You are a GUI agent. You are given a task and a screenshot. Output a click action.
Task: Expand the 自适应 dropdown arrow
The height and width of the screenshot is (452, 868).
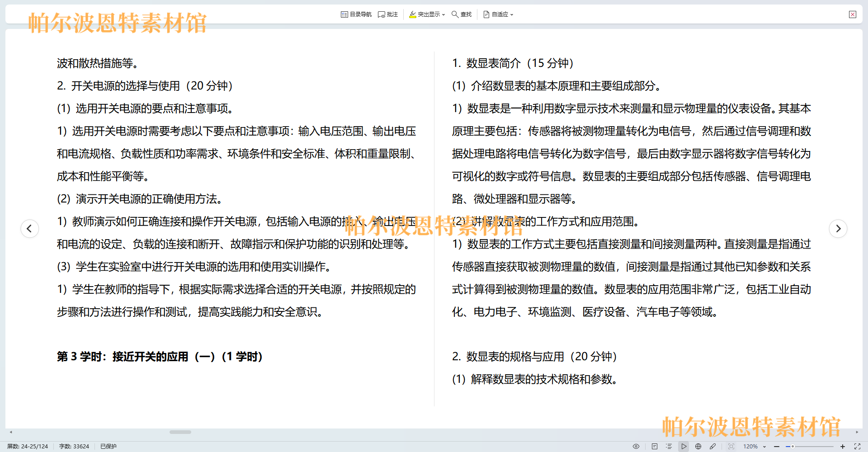coord(512,14)
